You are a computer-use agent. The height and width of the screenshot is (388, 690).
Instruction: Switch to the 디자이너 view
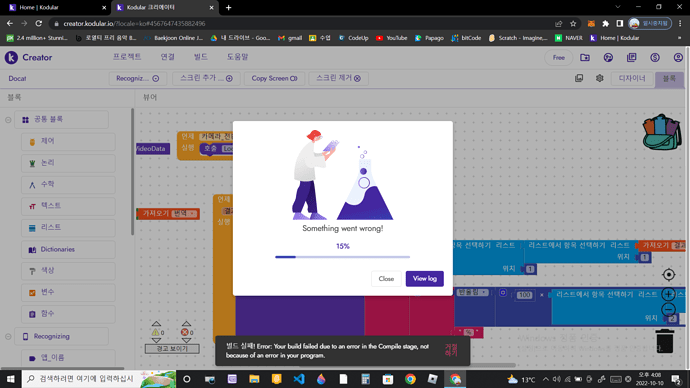632,78
